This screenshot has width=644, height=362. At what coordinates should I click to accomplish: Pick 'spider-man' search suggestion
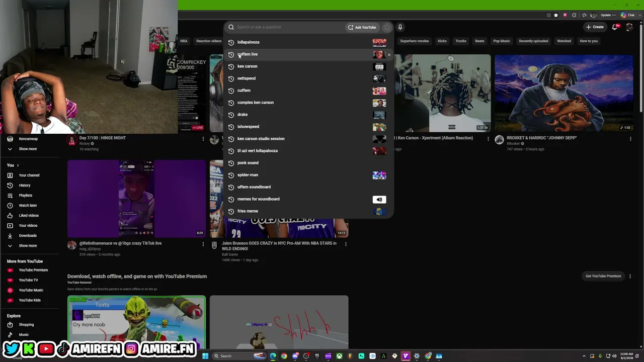click(308, 175)
